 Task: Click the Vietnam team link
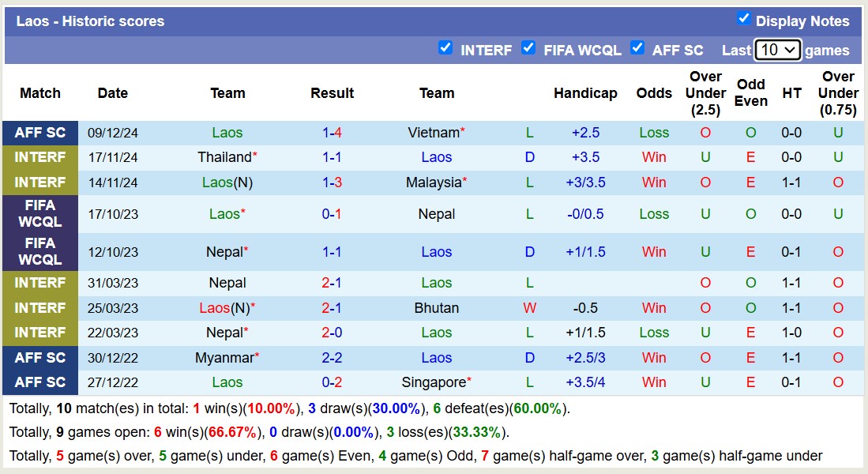pyautogui.click(x=434, y=132)
